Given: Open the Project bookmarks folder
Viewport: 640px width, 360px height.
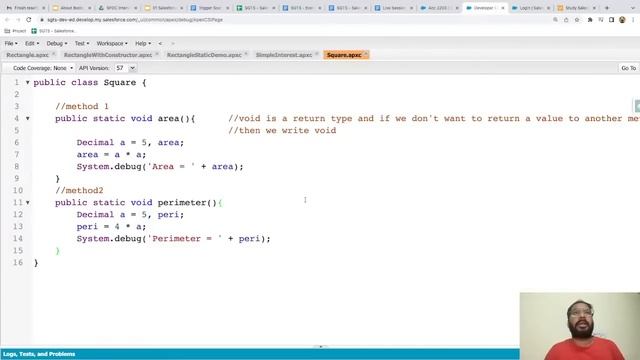Looking at the screenshot, I should 15,31.
